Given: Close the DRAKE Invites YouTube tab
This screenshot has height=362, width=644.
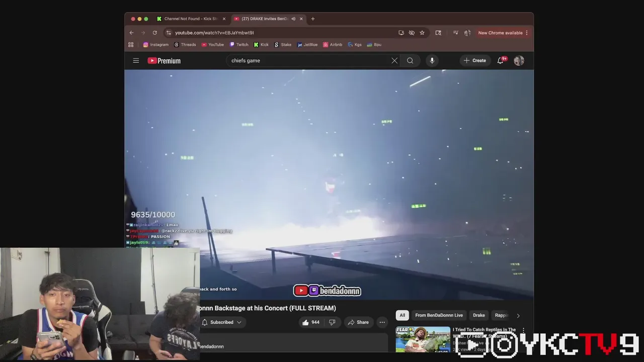Looking at the screenshot, I should tap(301, 19).
